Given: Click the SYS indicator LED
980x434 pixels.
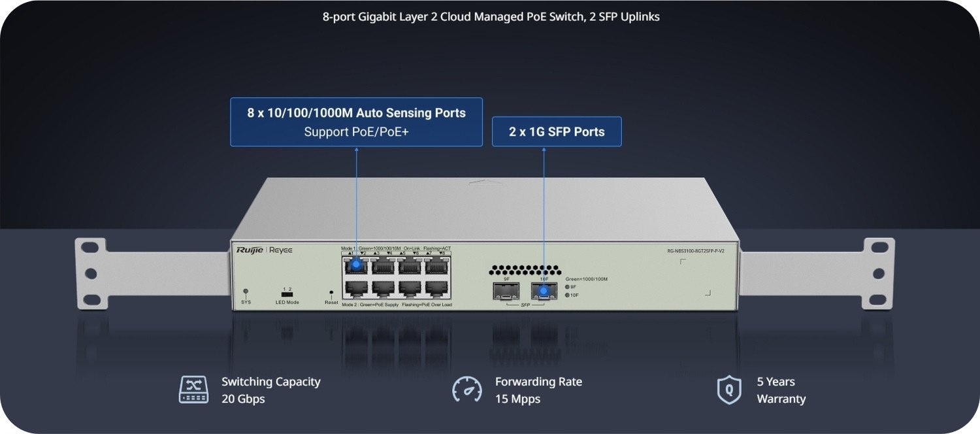Looking at the screenshot, I should [246, 292].
